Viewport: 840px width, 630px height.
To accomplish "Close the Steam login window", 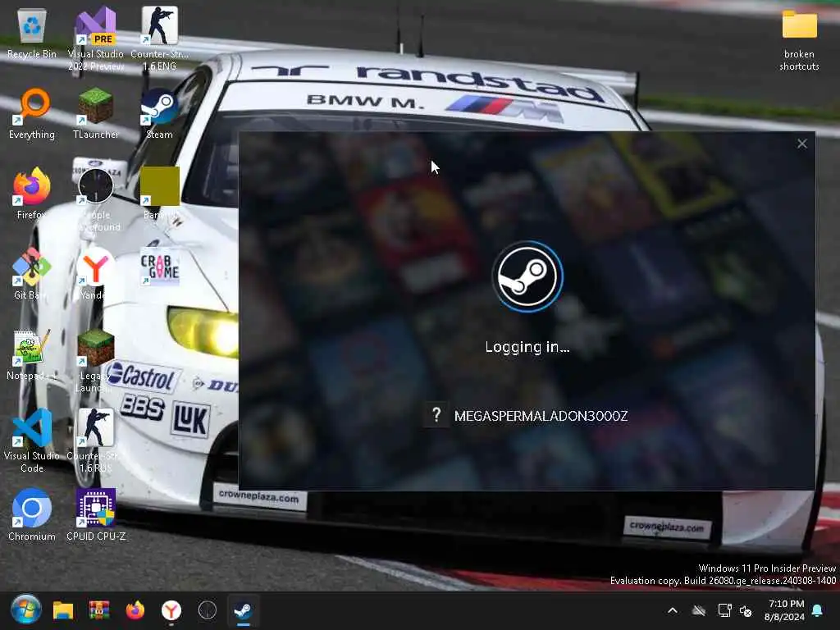I will pos(802,144).
